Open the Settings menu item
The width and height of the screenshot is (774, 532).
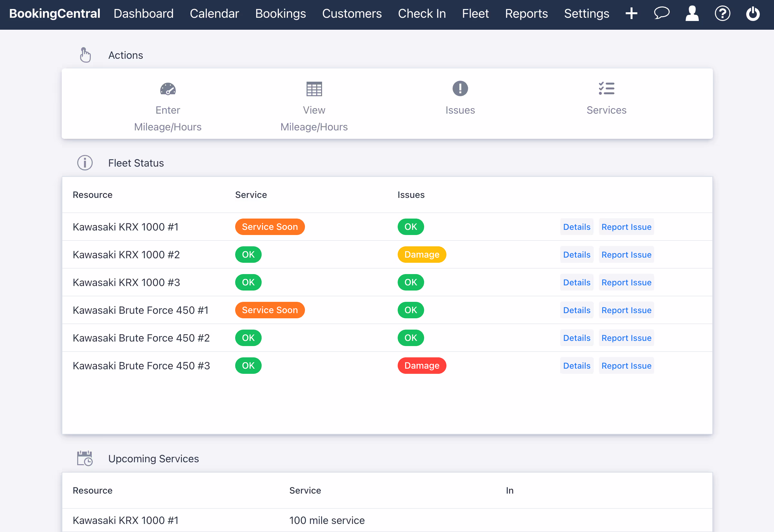tap(587, 13)
